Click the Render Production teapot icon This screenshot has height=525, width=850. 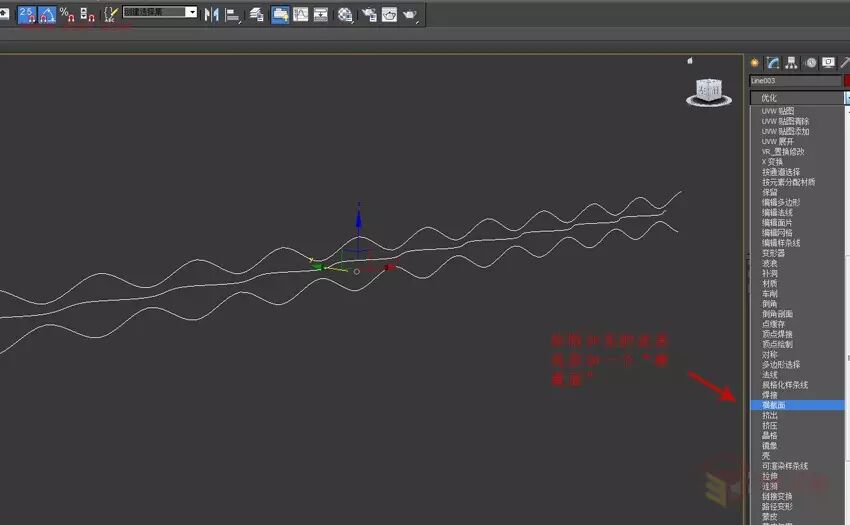tap(410, 14)
